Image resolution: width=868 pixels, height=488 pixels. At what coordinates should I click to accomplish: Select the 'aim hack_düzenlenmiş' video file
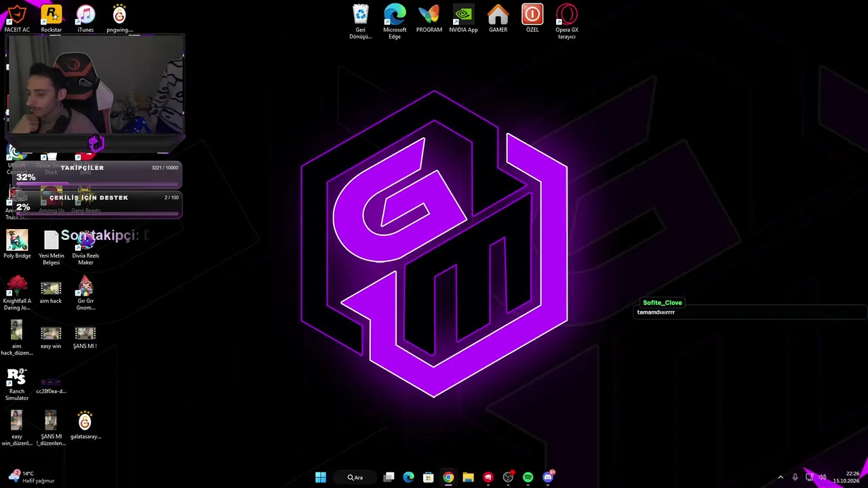tap(17, 339)
